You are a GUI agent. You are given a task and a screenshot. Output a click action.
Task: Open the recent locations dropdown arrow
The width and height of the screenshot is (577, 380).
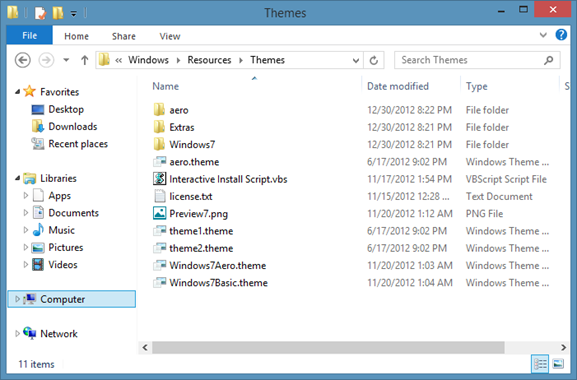coord(66,60)
